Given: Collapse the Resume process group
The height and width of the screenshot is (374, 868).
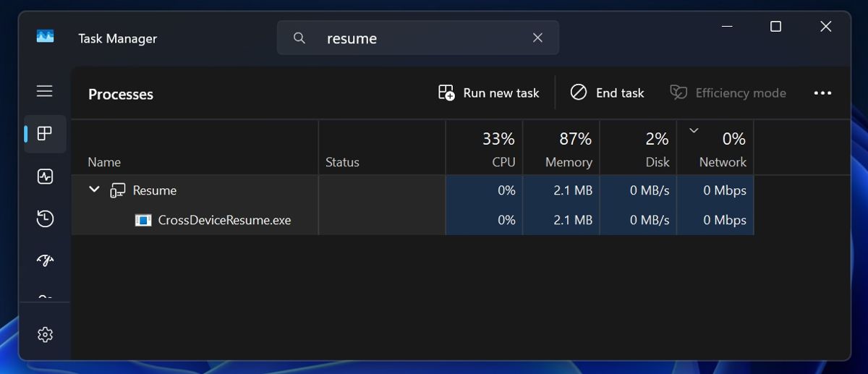Looking at the screenshot, I should tap(94, 190).
